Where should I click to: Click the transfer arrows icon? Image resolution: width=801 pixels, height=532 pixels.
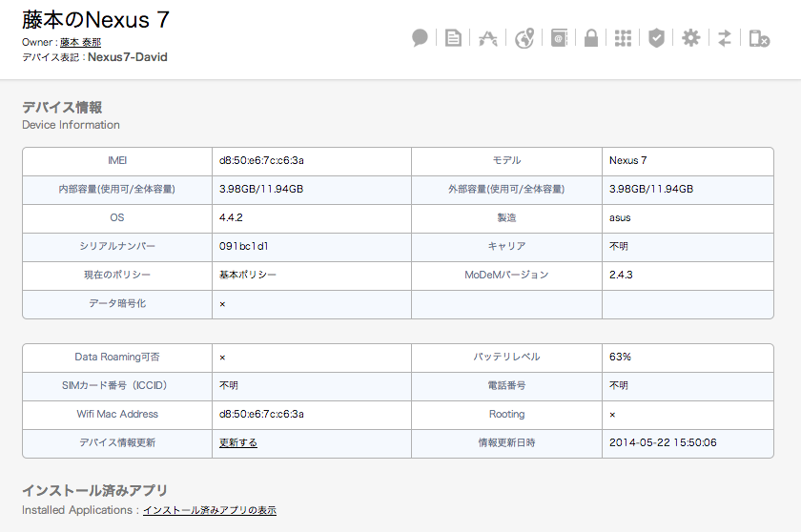[x=725, y=38]
